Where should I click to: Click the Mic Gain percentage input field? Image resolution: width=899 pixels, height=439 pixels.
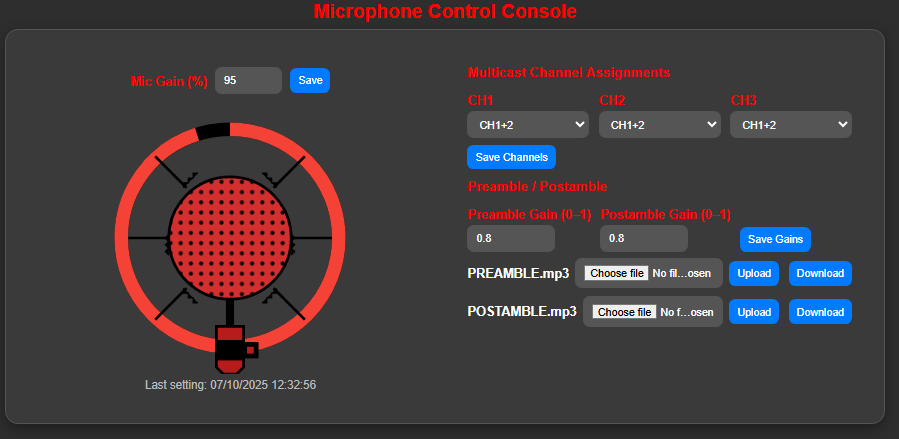(x=248, y=80)
